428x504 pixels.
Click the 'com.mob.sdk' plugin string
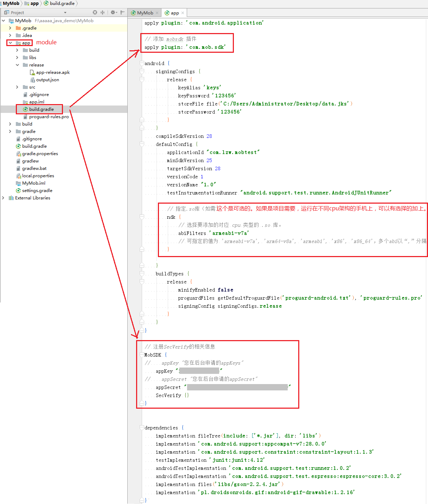[206, 47]
